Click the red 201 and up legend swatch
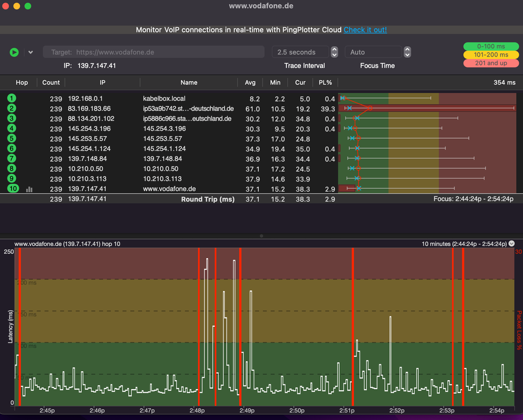Viewport: 523px width, 420px height. (x=491, y=63)
